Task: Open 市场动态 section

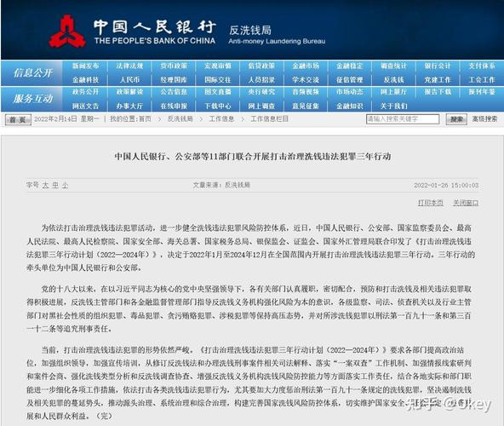Action: [x=350, y=92]
